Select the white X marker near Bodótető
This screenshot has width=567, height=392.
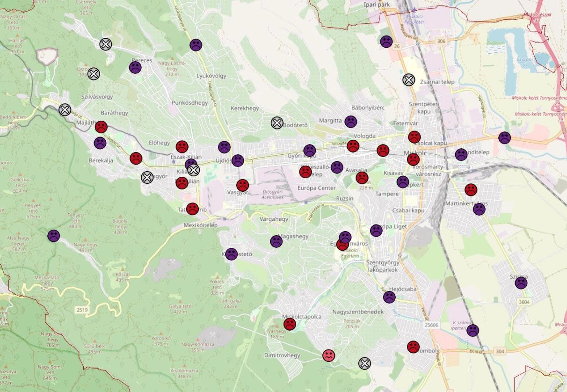277,123
